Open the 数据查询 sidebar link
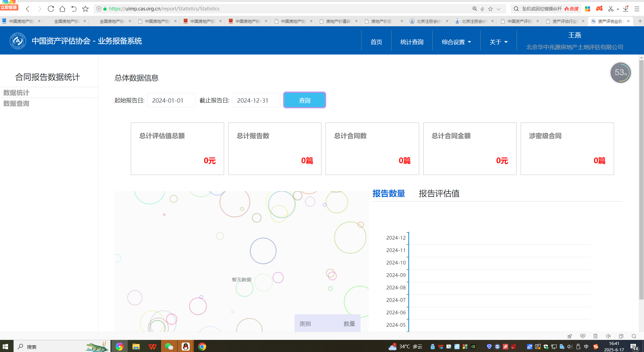The width and height of the screenshot is (644, 352). click(16, 104)
